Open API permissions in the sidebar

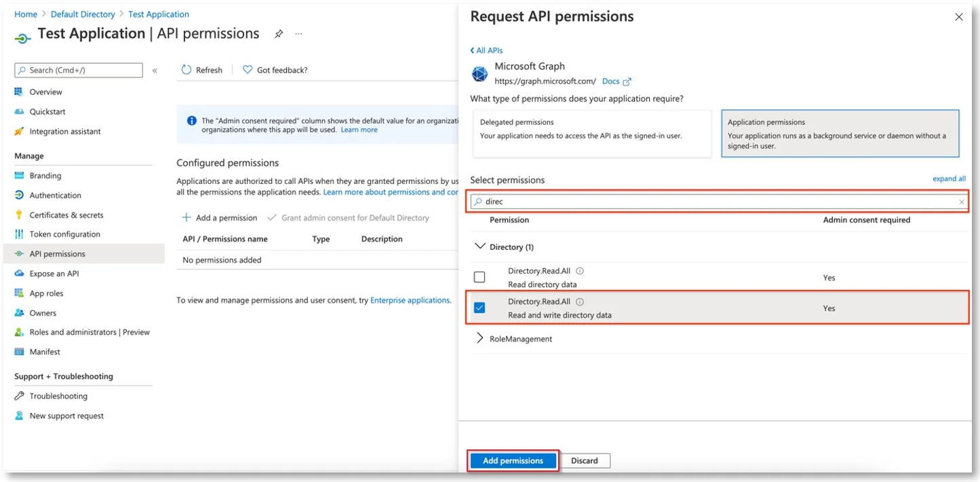(83, 254)
